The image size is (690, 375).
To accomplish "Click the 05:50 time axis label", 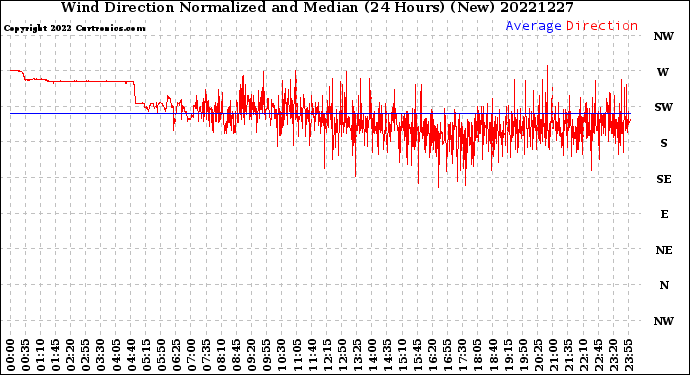I will point(161,355).
